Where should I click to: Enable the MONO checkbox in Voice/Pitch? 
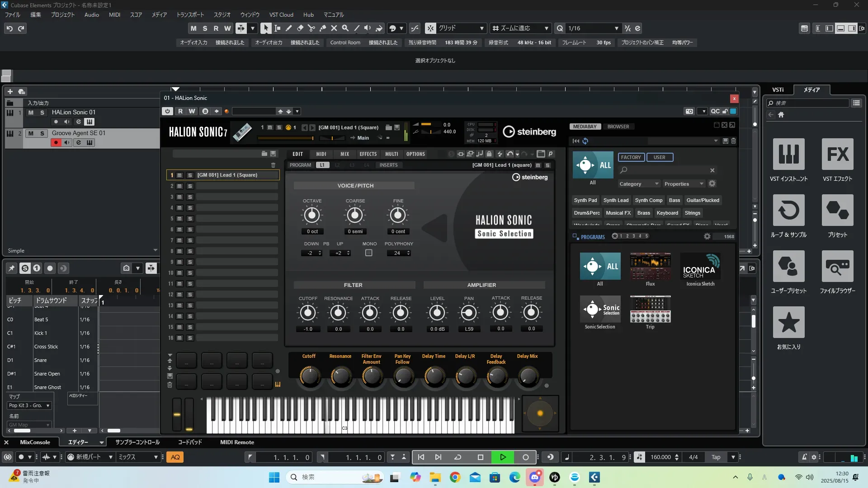click(x=369, y=253)
